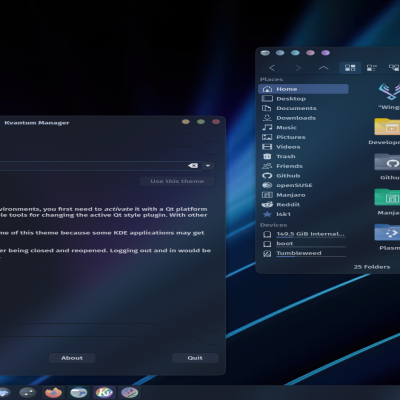This screenshot has height=400, width=400.
Task: Click the l4k1 star icon in Places
Action: (x=267, y=214)
